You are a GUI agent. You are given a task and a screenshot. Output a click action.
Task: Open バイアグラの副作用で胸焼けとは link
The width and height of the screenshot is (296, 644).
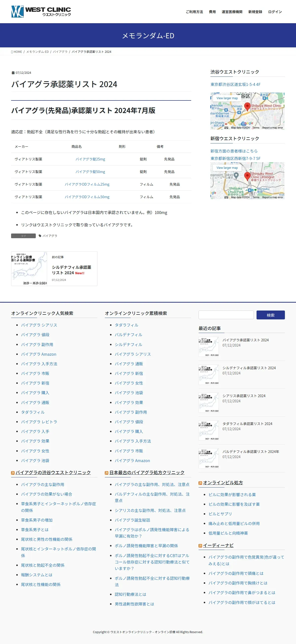[238, 583]
